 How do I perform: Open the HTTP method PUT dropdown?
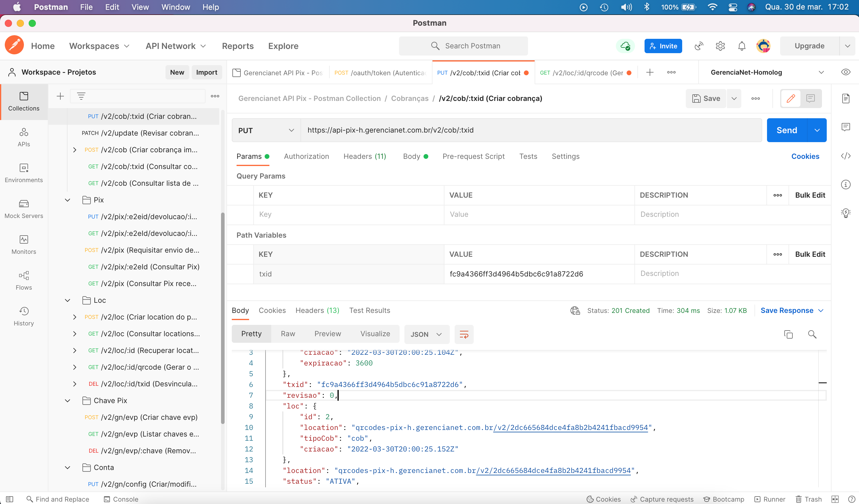(266, 130)
